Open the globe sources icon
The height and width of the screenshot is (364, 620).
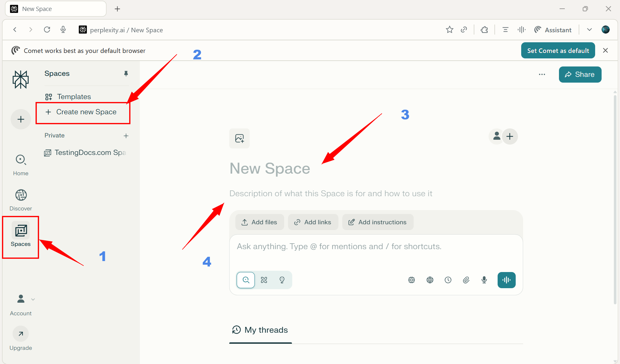click(430, 280)
